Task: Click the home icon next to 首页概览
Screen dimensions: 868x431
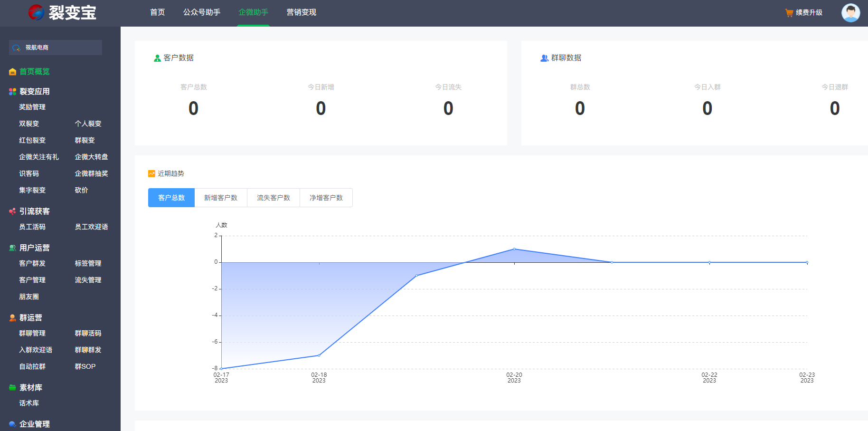Action: pyautogui.click(x=13, y=72)
